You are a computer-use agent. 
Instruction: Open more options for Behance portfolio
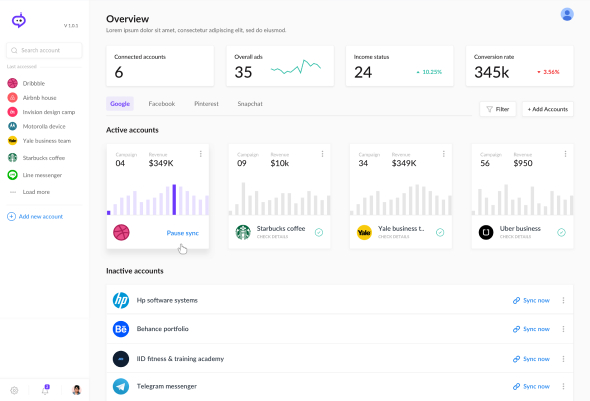pyautogui.click(x=563, y=329)
